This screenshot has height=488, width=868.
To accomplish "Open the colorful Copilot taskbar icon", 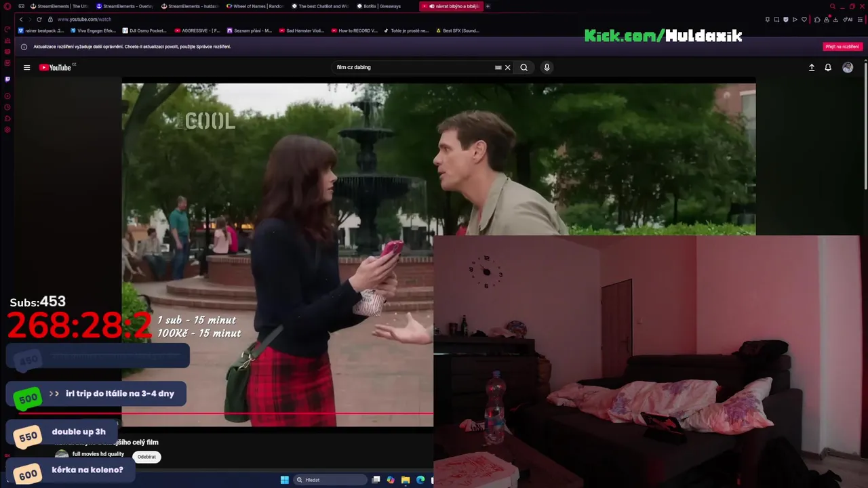I will [391, 480].
